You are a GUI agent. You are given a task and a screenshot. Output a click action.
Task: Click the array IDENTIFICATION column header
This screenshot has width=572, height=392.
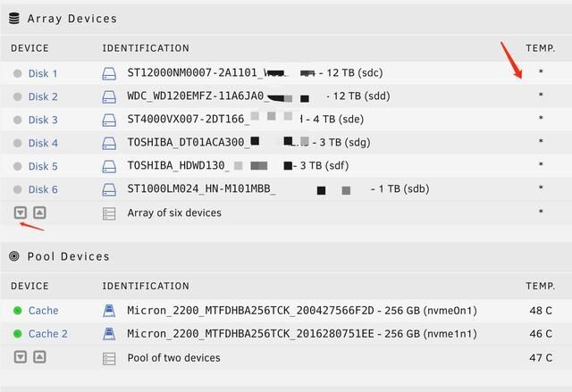click(146, 48)
